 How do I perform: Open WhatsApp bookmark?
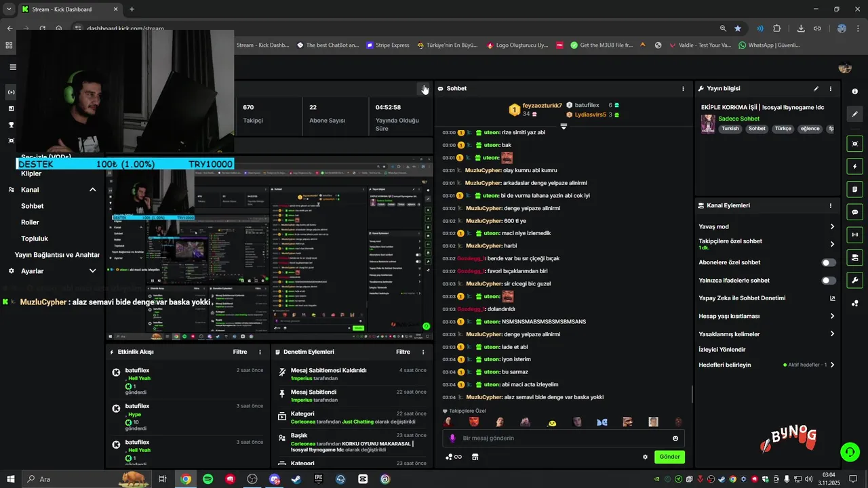769,45
